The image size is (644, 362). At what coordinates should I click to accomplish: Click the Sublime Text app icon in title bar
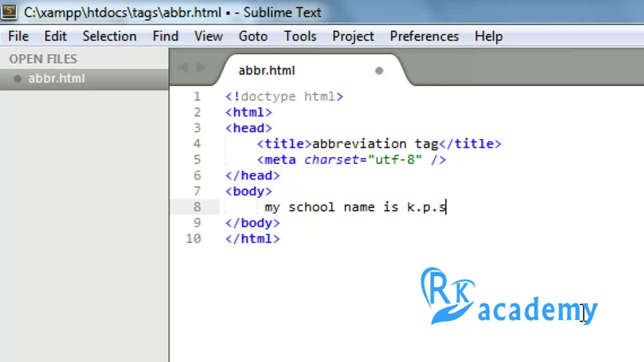9,12
